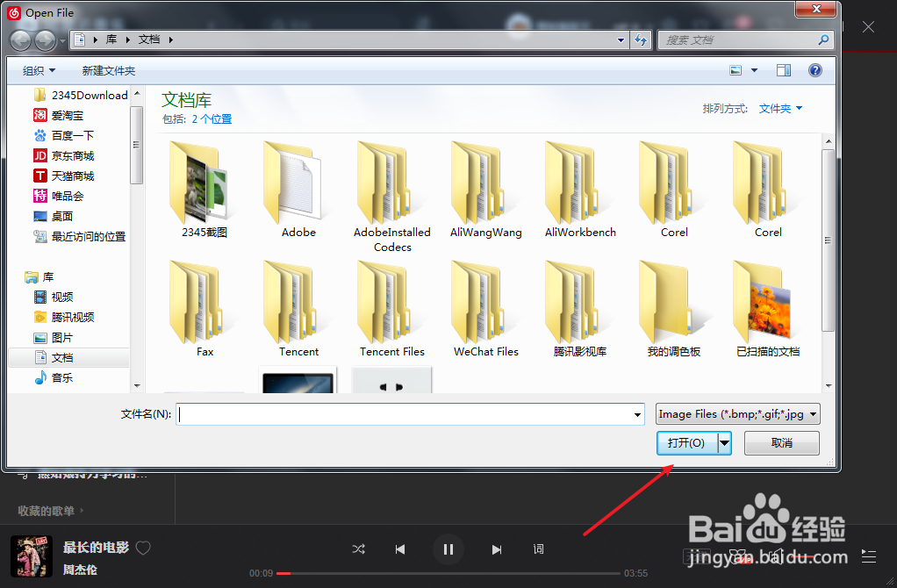This screenshot has width=897, height=588.
Task: Open the WeChat Files folder
Action: pos(485,309)
